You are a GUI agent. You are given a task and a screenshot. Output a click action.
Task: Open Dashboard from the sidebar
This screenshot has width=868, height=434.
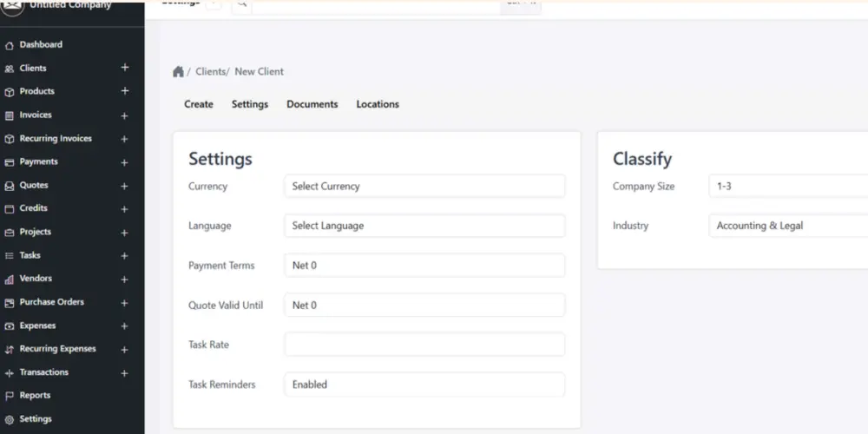coord(41,44)
